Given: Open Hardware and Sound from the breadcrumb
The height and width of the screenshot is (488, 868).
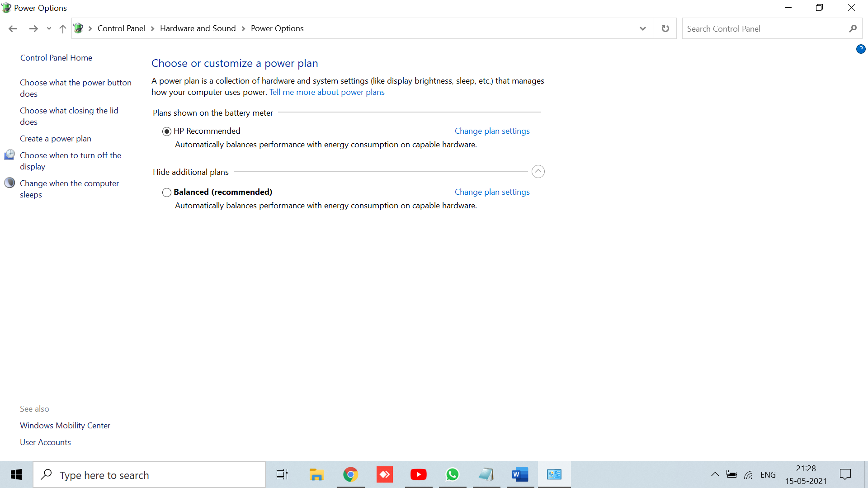Looking at the screenshot, I should point(198,28).
